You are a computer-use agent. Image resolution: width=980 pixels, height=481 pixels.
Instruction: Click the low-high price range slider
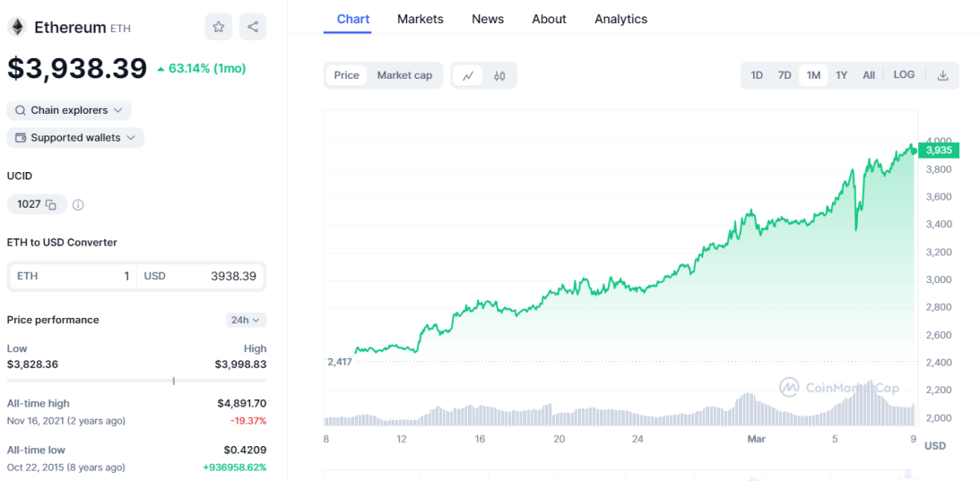point(137,381)
